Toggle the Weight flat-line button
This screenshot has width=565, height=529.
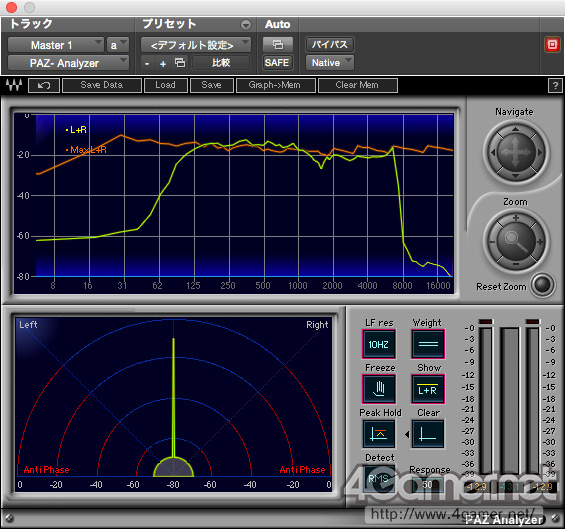click(428, 344)
